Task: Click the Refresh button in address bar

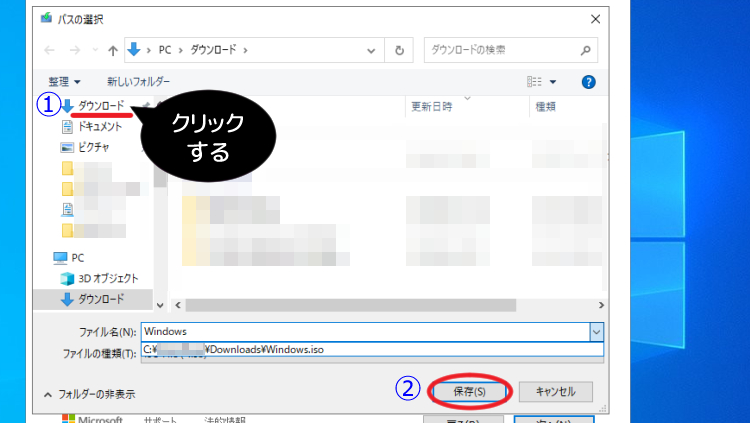Action: pyautogui.click(x=400, y=49)
